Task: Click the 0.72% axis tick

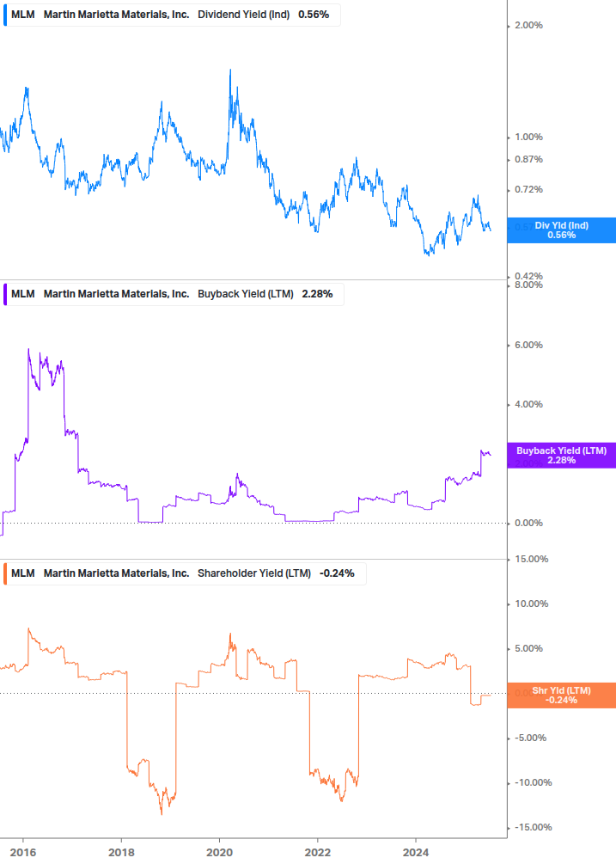Action: pyautogui.click(x=528, y=189)
